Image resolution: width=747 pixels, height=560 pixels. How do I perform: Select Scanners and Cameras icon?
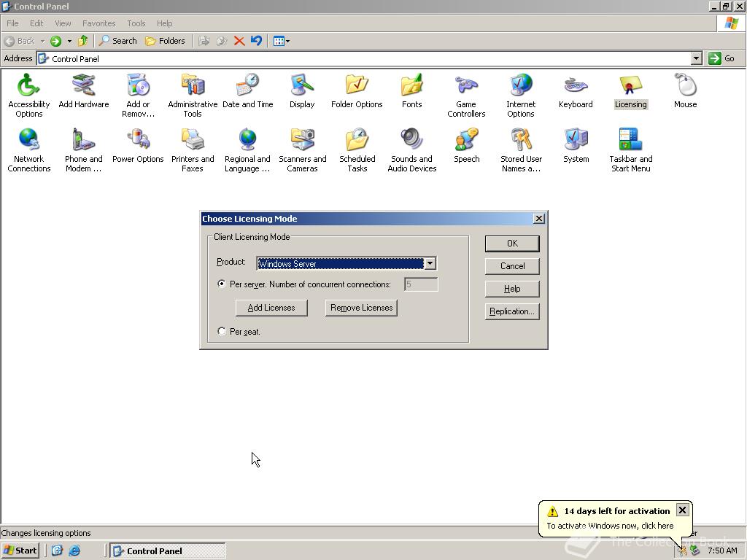302,149
